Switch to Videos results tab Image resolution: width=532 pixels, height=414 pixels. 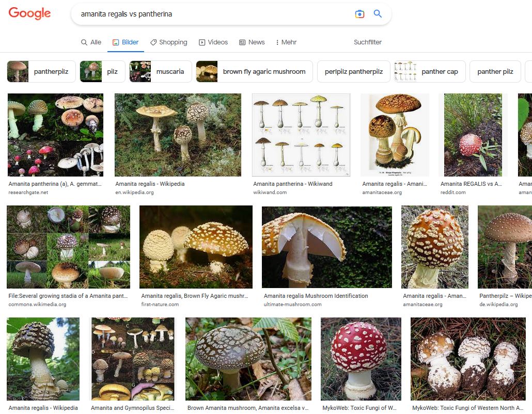(213, 42)
